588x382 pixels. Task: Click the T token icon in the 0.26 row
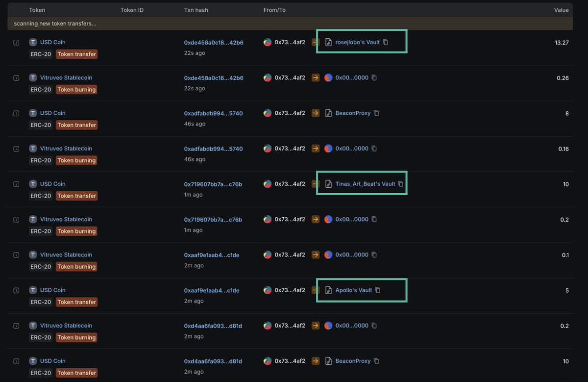pos(33,77)
